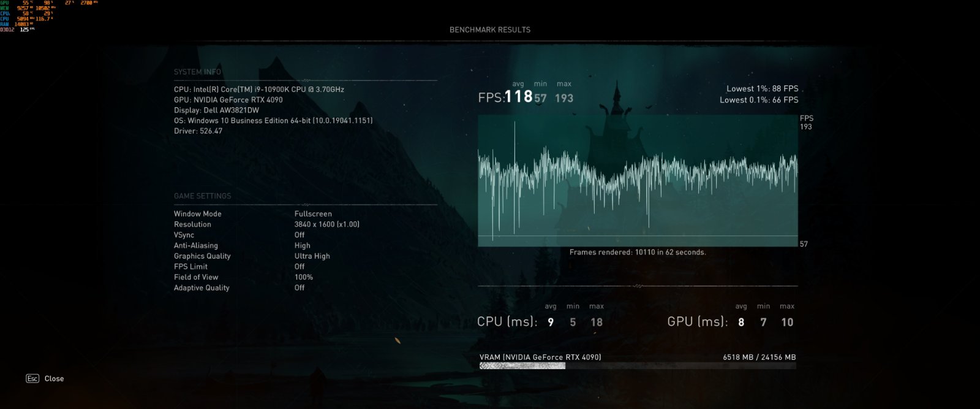Click the minimum FPS value 57 beside the FPS label

point(540,98)
